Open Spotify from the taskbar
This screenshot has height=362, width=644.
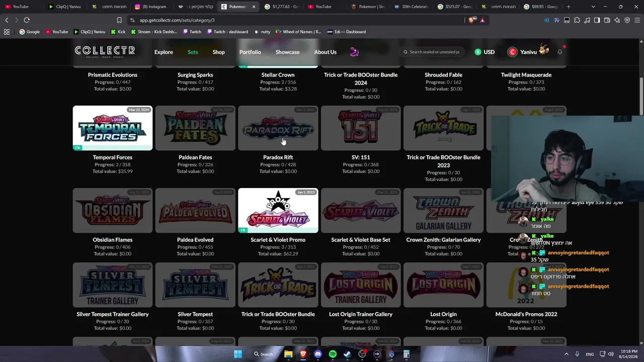point(333,354)
